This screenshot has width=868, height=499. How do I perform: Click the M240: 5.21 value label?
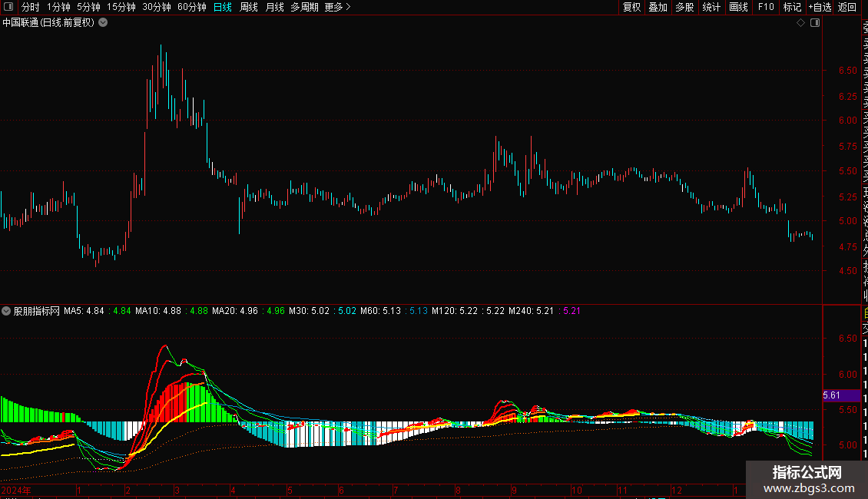click(x=531, y=311)
